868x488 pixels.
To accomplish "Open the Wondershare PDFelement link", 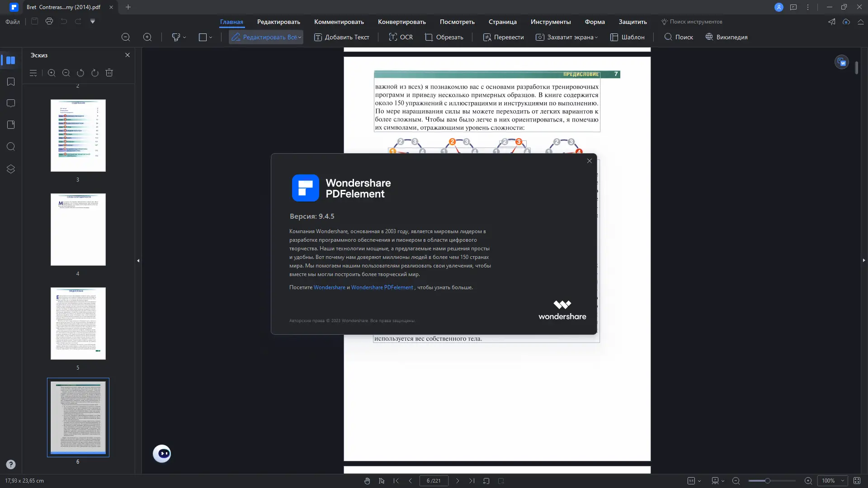I will click(382, 287).
